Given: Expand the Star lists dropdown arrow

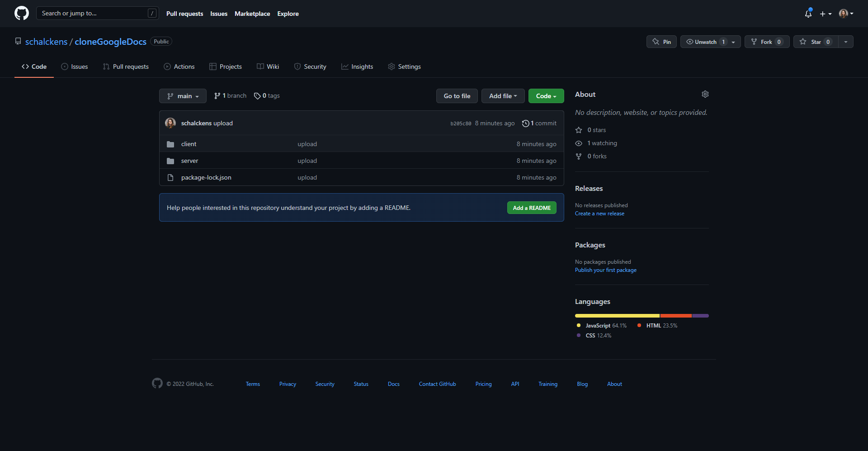Looking at the screenshot, I should (846, 42).
